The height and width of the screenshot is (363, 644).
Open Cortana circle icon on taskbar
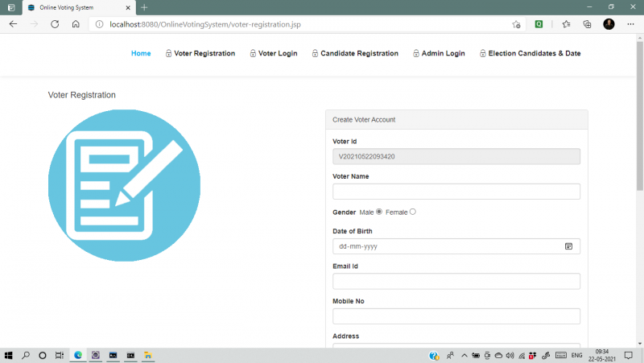43,355
